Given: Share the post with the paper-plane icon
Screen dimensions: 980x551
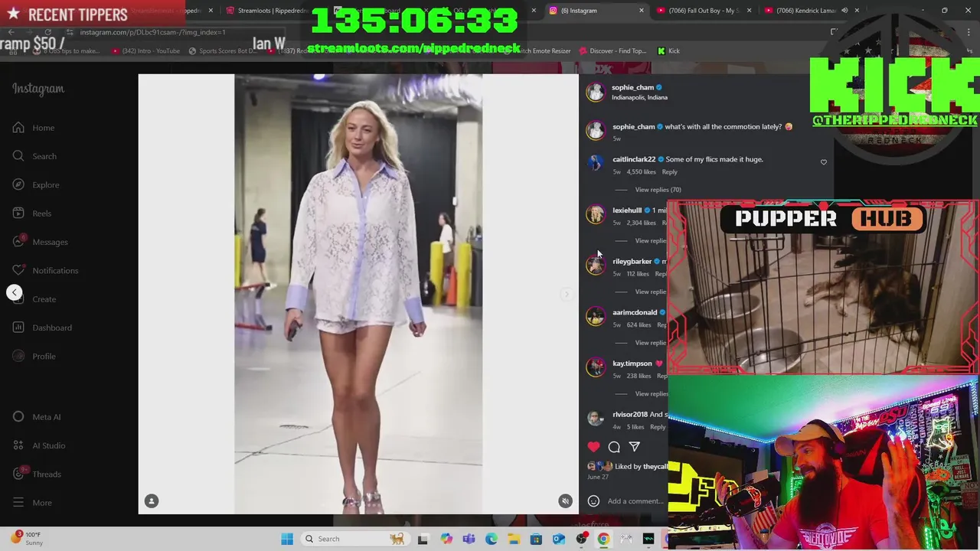Looking at the screenshot, I should tap(635, 447).
